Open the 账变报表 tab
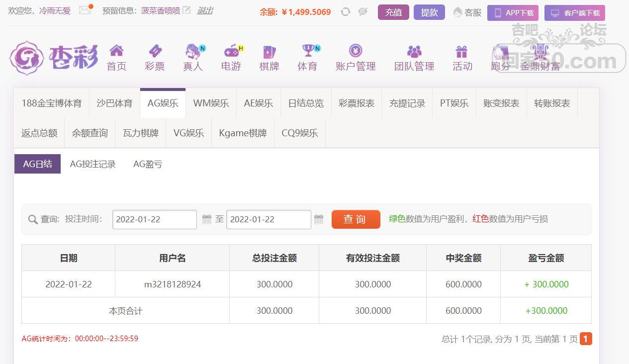629x364 pixels. [x=501, y=103]
